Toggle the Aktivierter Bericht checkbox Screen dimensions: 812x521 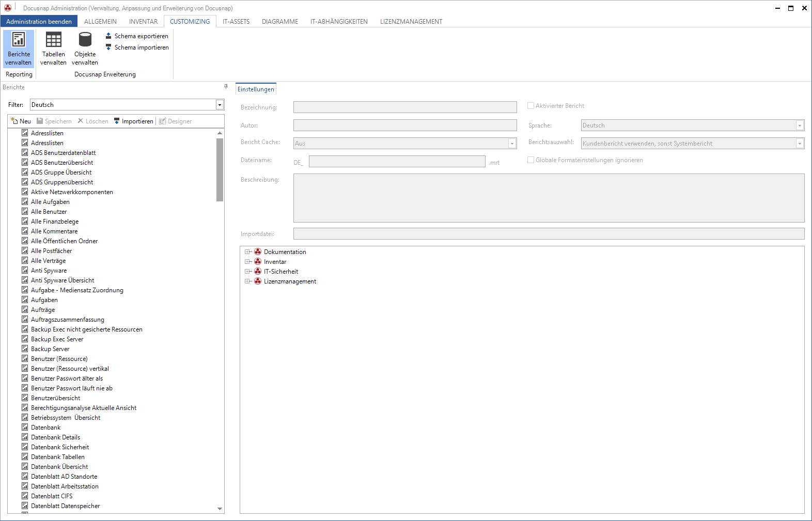pos(530,106)
